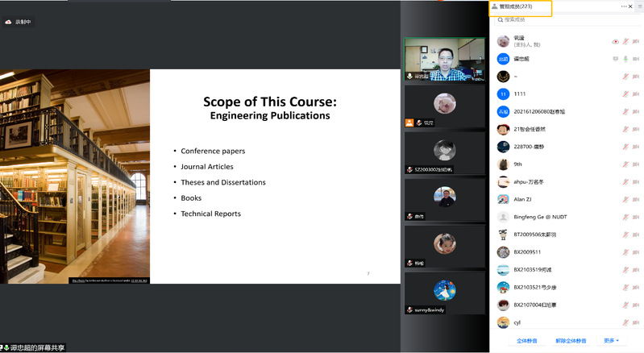Toggle the active green microphone in the second member row

tap(625, 59)
